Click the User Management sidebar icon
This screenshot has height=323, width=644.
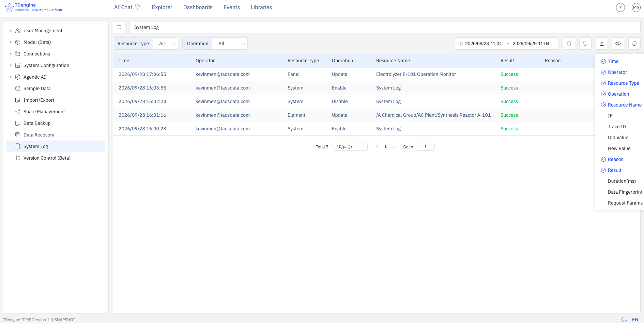[x=18, y=31]
